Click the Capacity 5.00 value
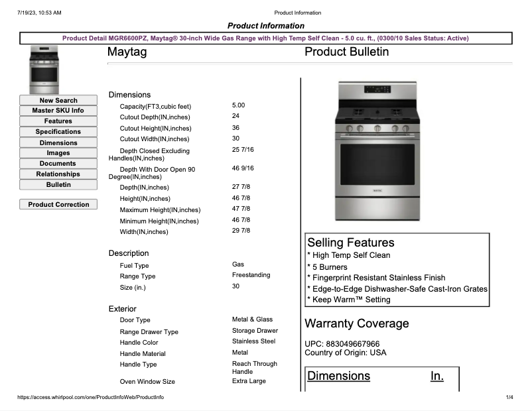The image size is (532, 411). pyautogui.click(x=237, y=105)
